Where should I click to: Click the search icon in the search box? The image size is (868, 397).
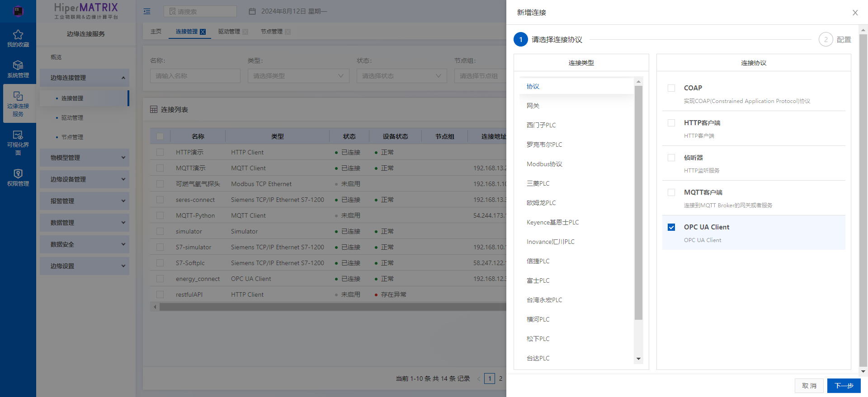click(x=172, y=11)
